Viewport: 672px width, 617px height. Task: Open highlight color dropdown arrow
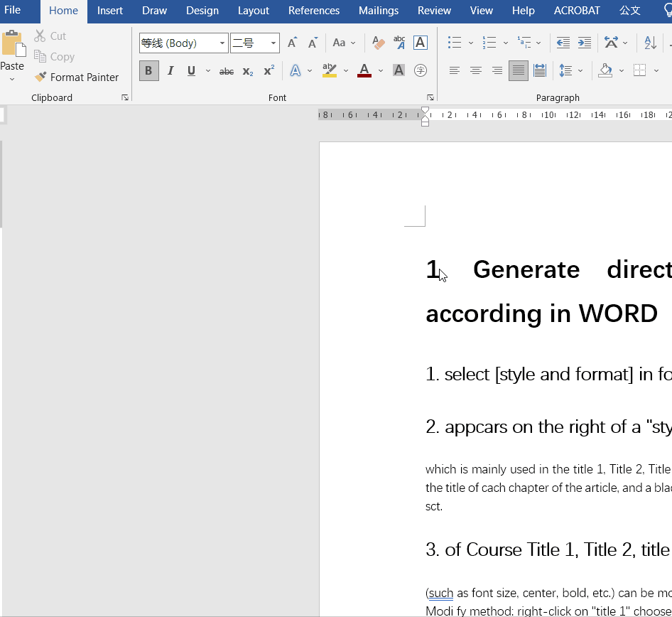346,71
